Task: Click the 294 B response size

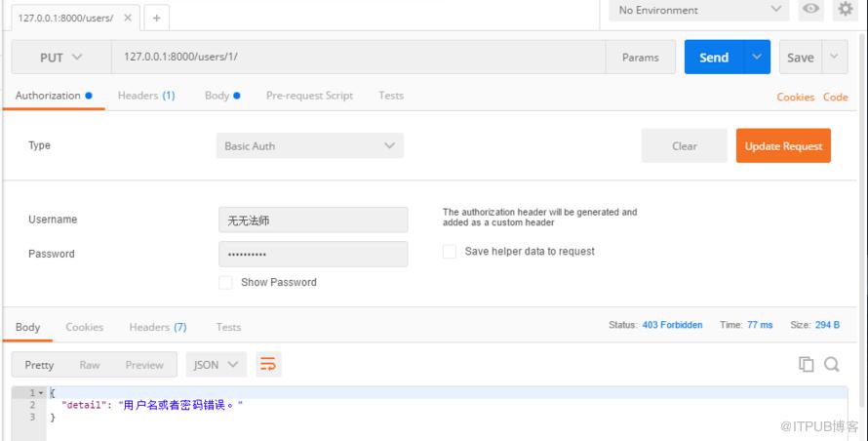Action: [x=827, y=325]
